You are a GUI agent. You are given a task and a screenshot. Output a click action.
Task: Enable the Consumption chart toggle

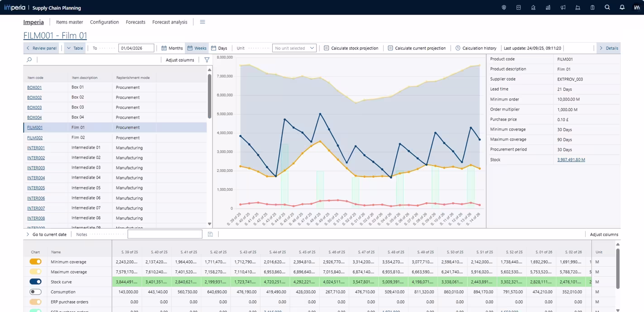click(35, 292)
